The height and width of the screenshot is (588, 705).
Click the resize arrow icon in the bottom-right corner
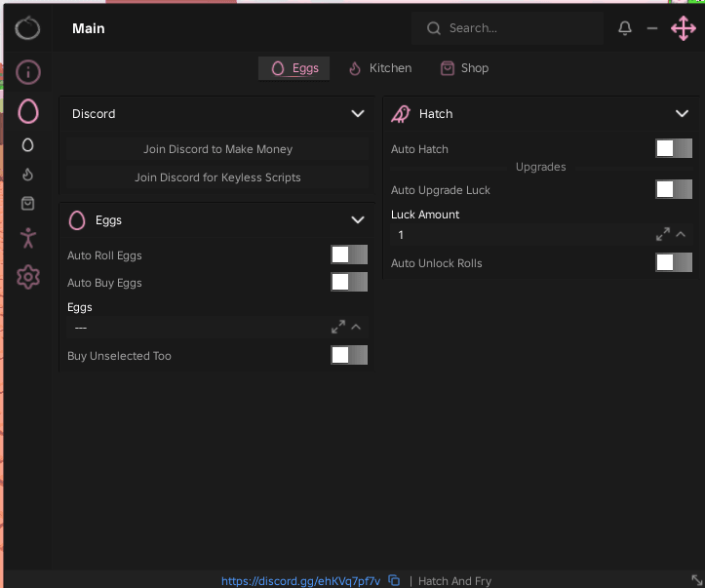pyautogui.click(x=697, y=580)
